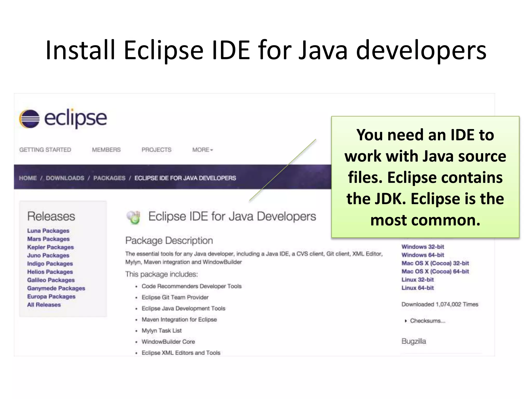
Task: Expand the MORE dropdown menu
Action: [x=203, y=150]
